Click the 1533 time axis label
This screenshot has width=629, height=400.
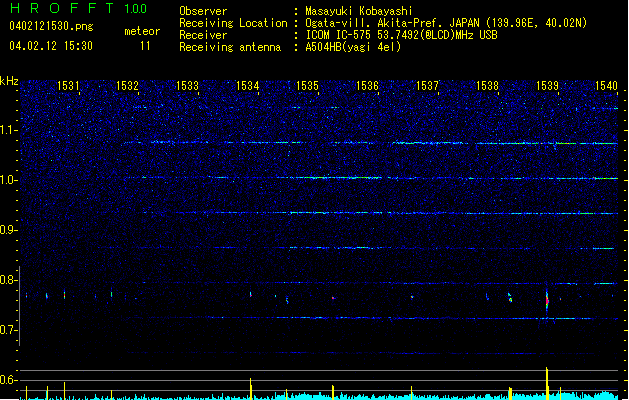187,86
